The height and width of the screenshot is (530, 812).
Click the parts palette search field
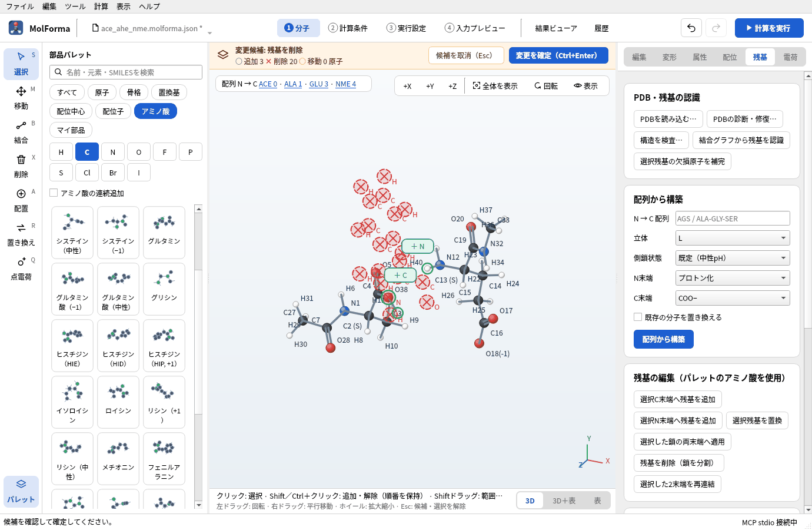coord(126,72)
